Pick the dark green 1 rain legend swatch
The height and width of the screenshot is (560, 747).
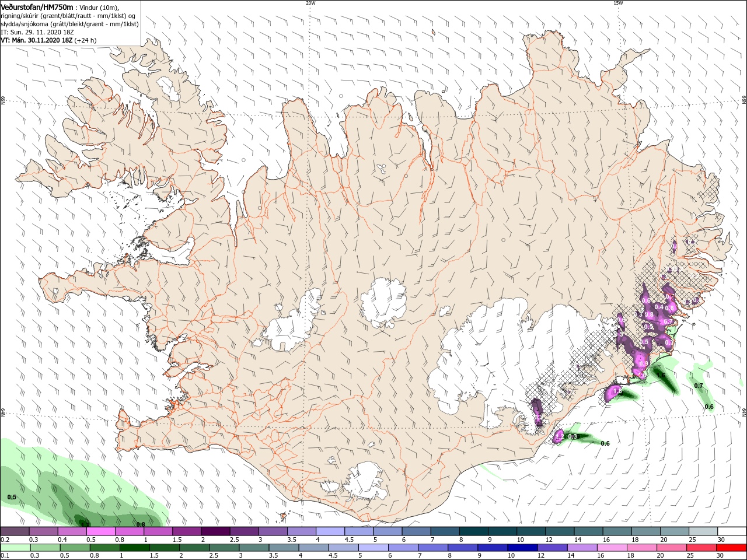pos(134,548)
